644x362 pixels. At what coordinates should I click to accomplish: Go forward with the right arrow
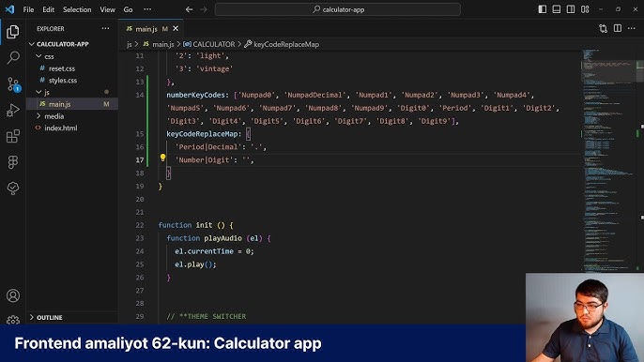click(204, 9)
